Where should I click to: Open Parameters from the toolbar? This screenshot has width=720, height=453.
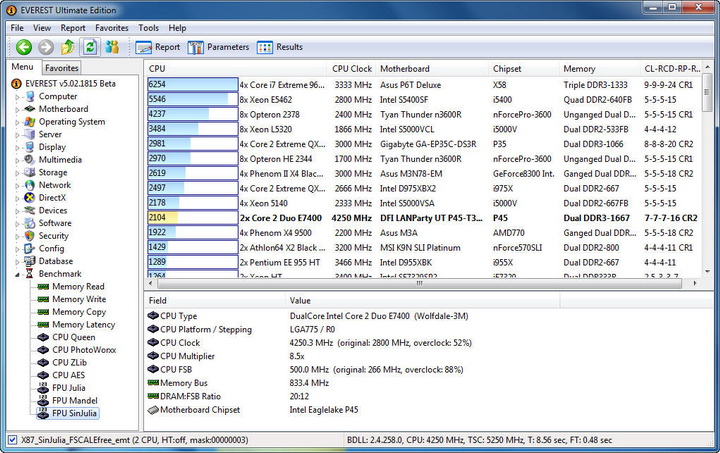pos(218,47)
